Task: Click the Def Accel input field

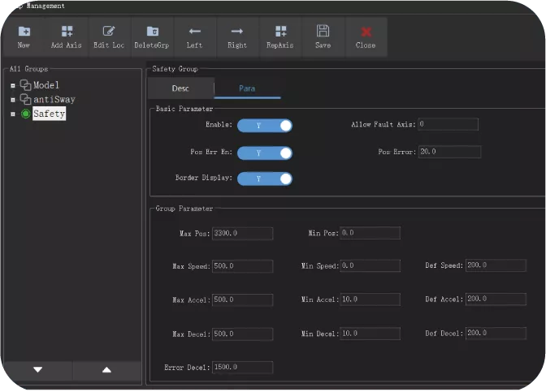Action: coord(496,299)
